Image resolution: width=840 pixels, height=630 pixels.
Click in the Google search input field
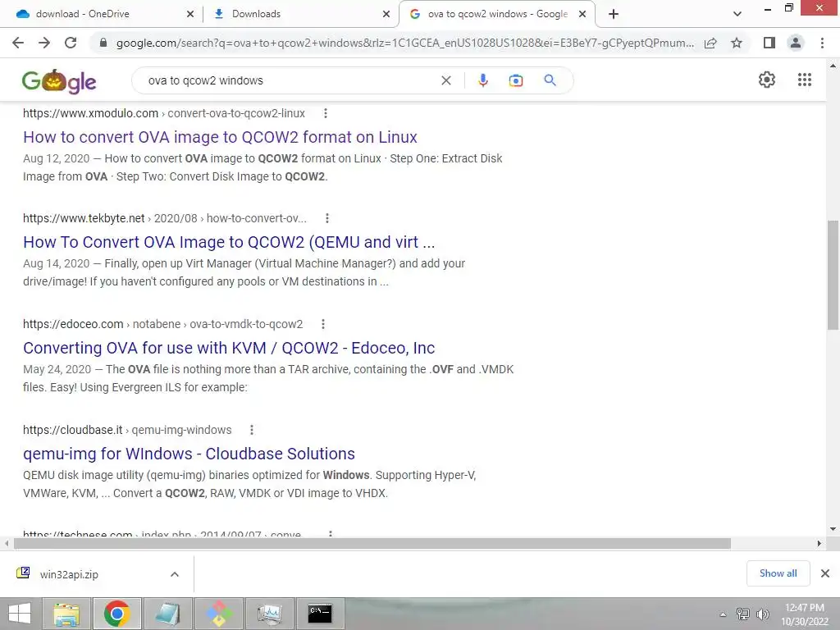(x=290, y=80)
